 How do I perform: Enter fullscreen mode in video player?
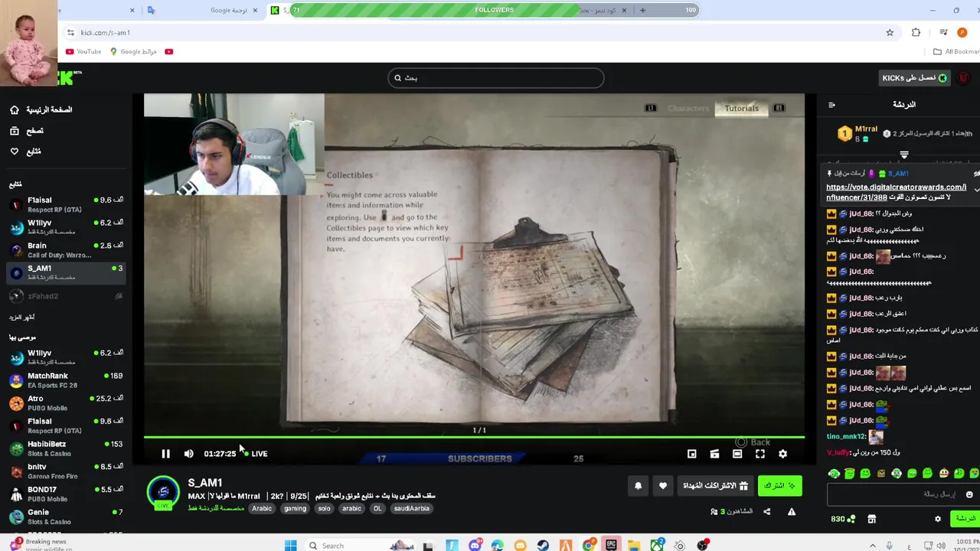[x=760, y=454]
